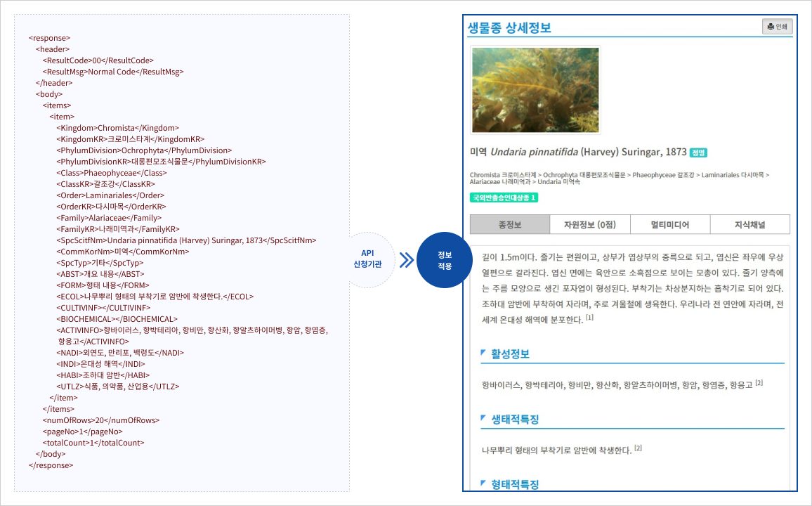The image size is (812, 506).
Task: Click the <Family>Alariaceae XML line
Action: pyautogui.click(x=109, y=218)
